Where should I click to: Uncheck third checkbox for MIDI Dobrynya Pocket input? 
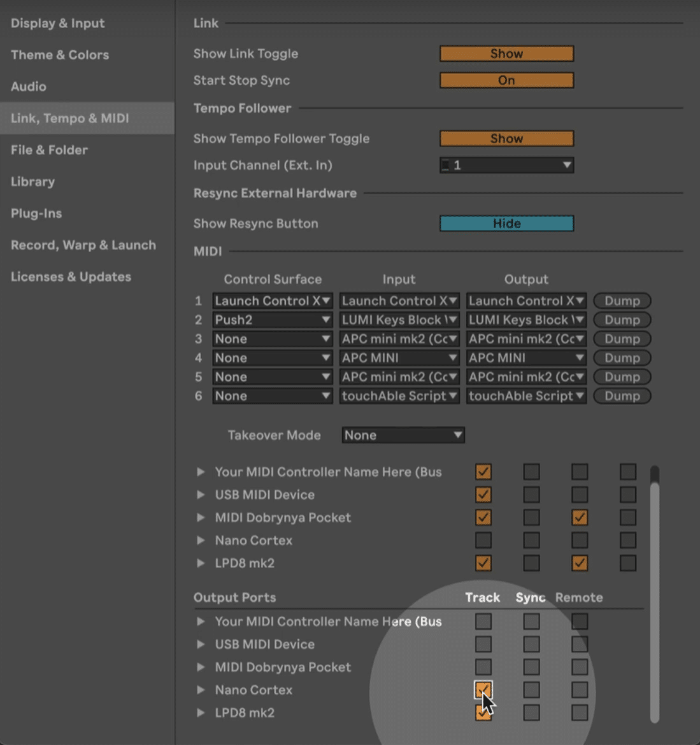(x=580, y=518)
